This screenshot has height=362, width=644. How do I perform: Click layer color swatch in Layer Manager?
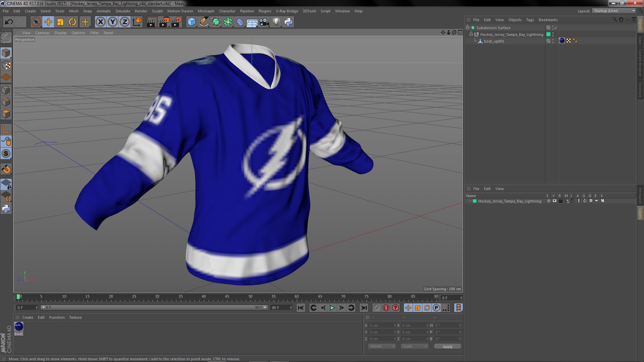click(x=475, y=201)
